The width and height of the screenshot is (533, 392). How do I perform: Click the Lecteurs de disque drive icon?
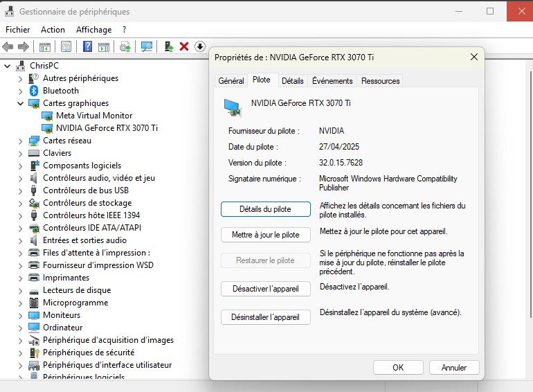click(x=34, y=292)
